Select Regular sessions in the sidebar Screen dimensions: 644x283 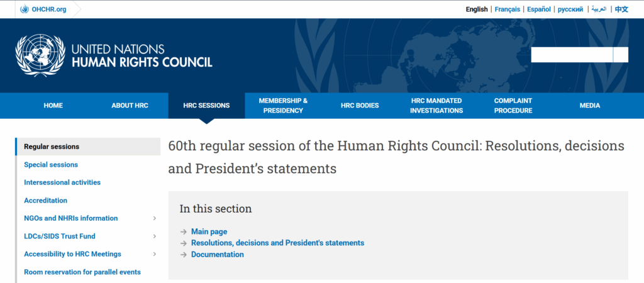tap(52, 147)
